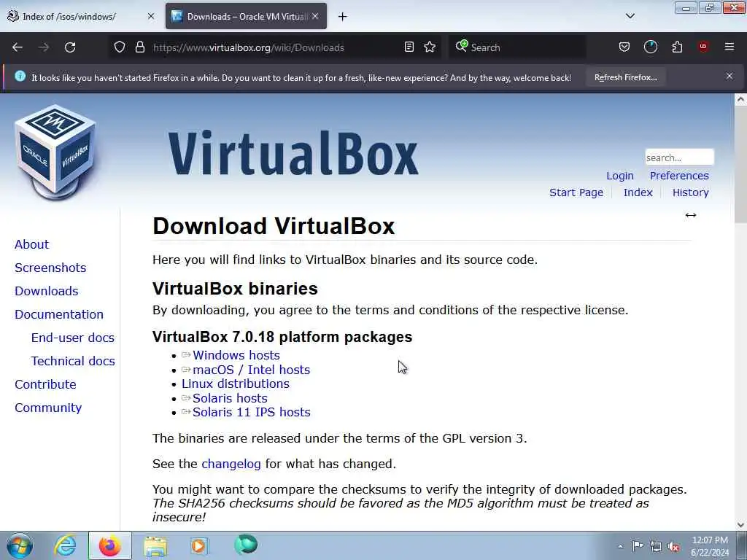Go back using the browser back arrow
The width and height of the screenshot is (747, 560).
18,47
